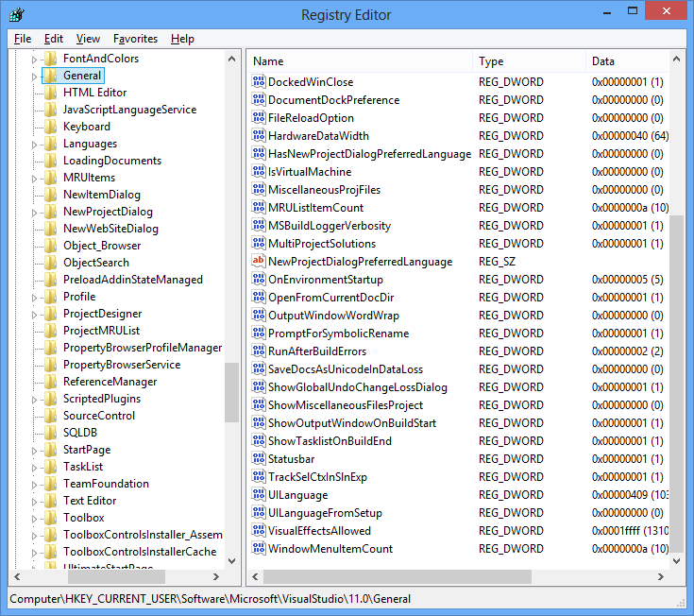This screenshot has width=694, height=616.
Task: Open the Favorites menu
Action: click(x=135, y=39)
